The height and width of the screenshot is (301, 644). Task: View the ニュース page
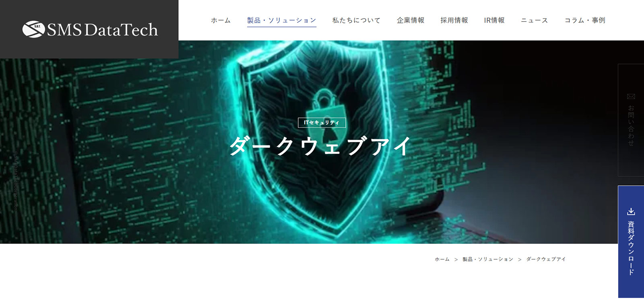535,20
